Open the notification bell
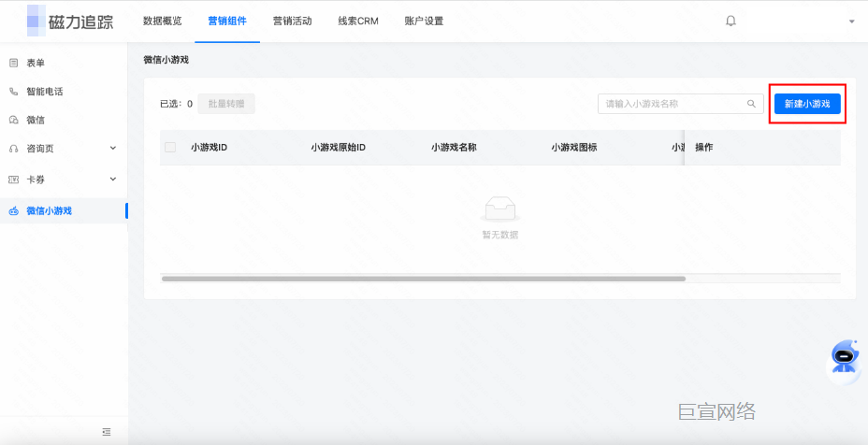The width and height of the screenshot is (868, 445). pos(731,21)
